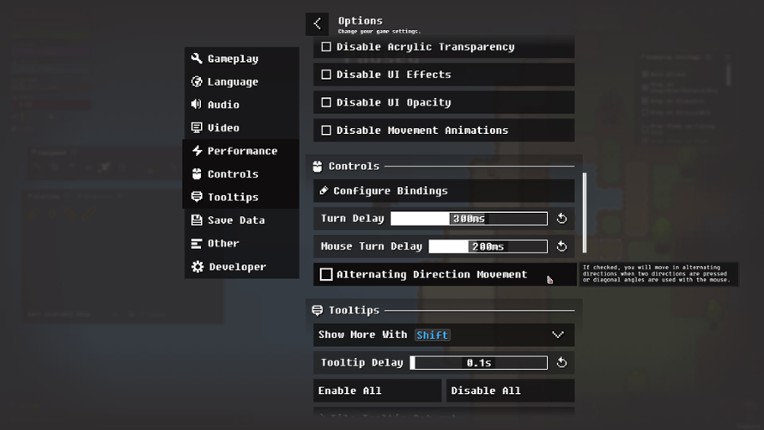Click the gear icon beside Developer
The width and height of the screenshot is (764, 430).
pos(197,266)
